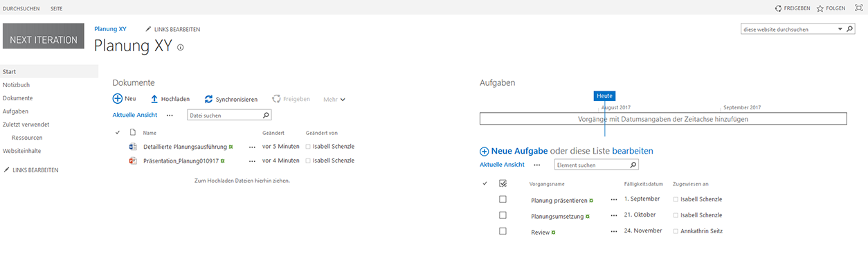Click Fälligkeitsdatum column header
Viewport: 868px width, 254px height.
(644, 184)
